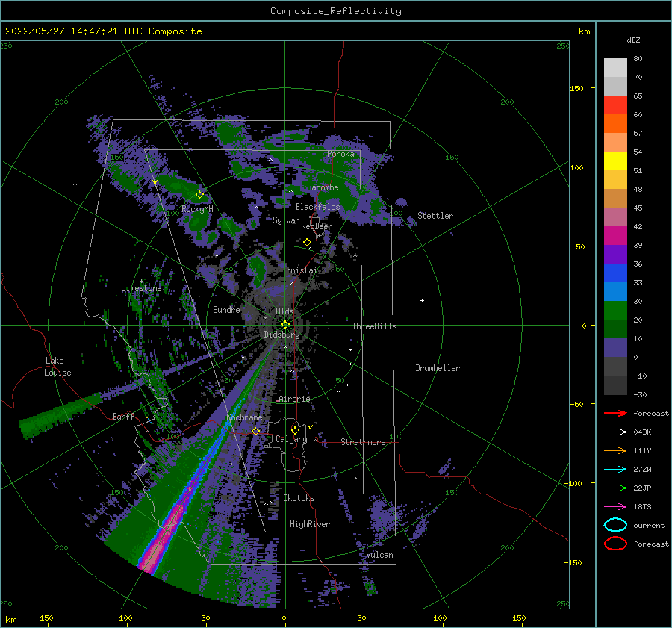Click the Sundre city label

pos(226,309)
